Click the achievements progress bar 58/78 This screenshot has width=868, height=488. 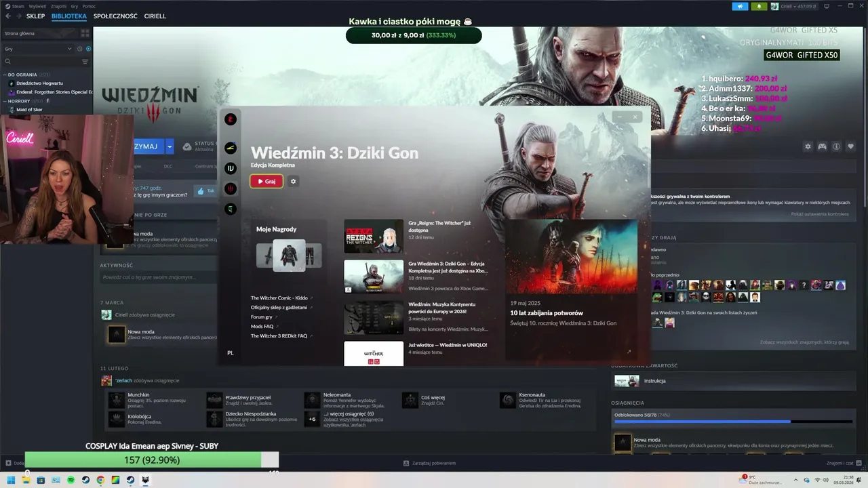tap(733, 422)
